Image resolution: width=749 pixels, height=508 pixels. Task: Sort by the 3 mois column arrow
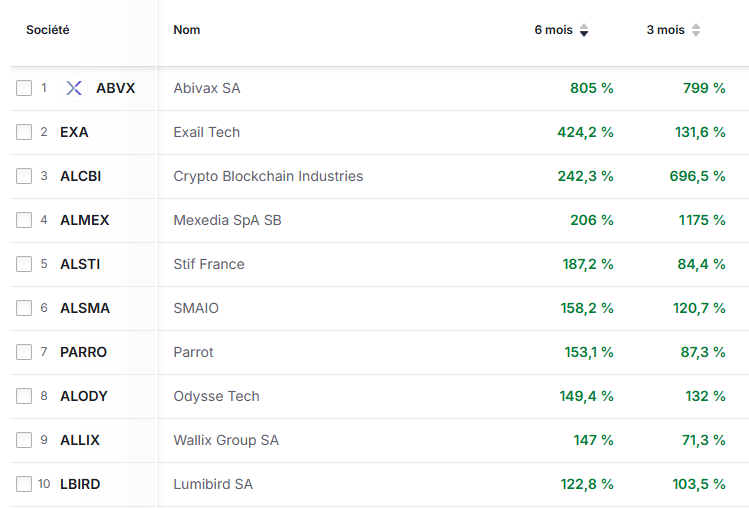point(696,31)
